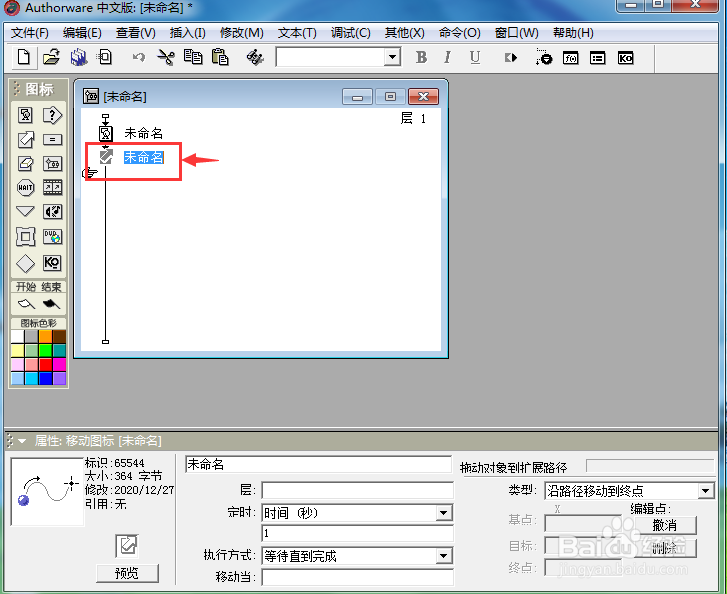Choose the red icon color swatch

(45, 364)
